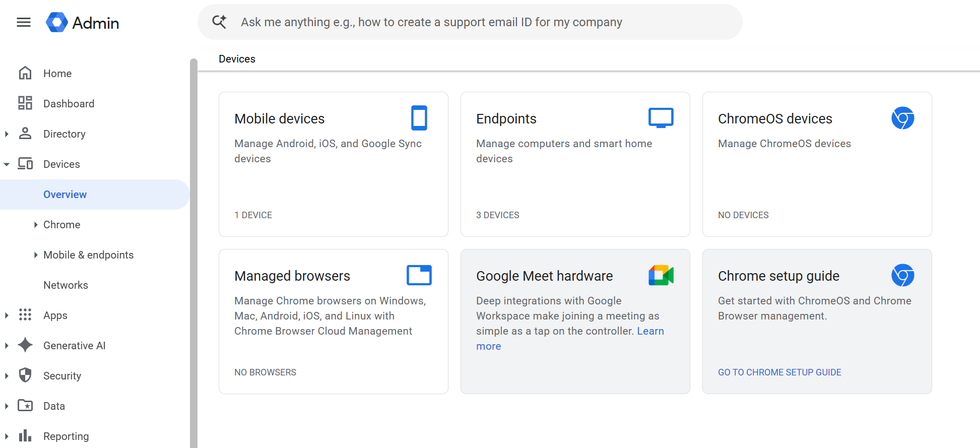Click the Google Admin logo
The image size is (980, 448).
[x=83, y=23]
